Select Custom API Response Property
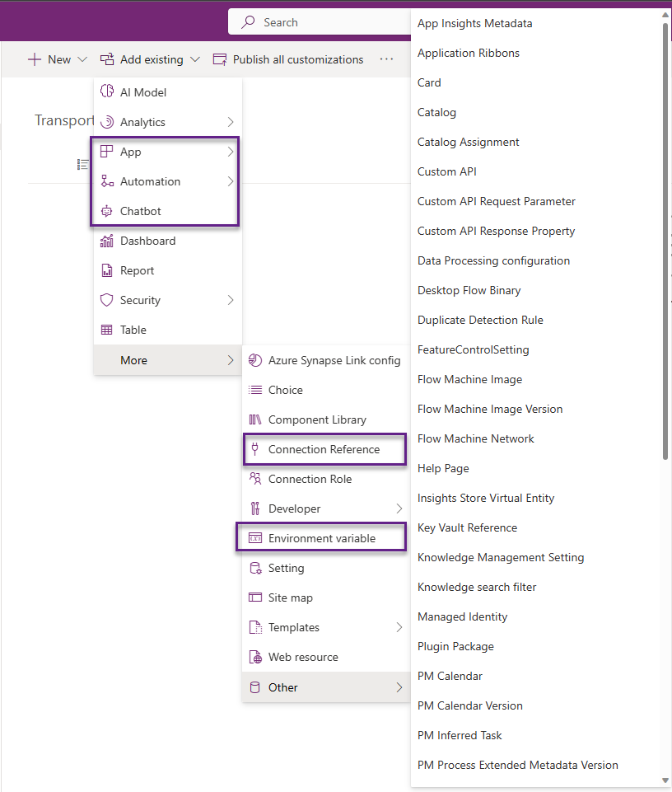This screenshot has width=672, height=792. (x=536, y=231)
